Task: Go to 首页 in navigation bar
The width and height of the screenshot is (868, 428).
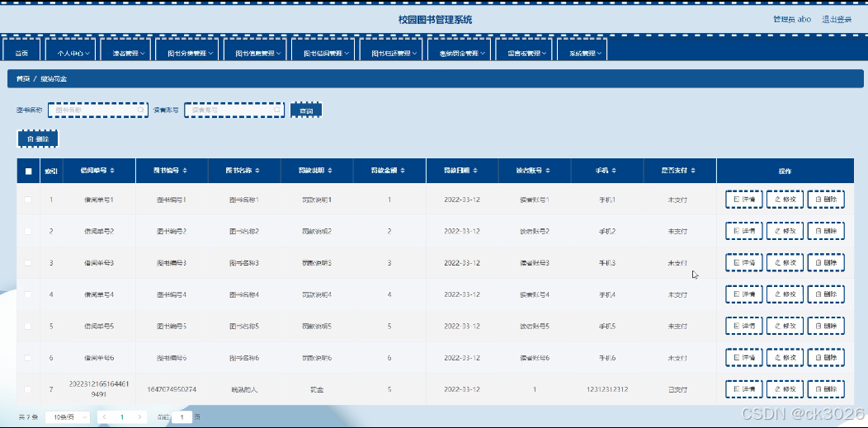Action: coord(21,51)
